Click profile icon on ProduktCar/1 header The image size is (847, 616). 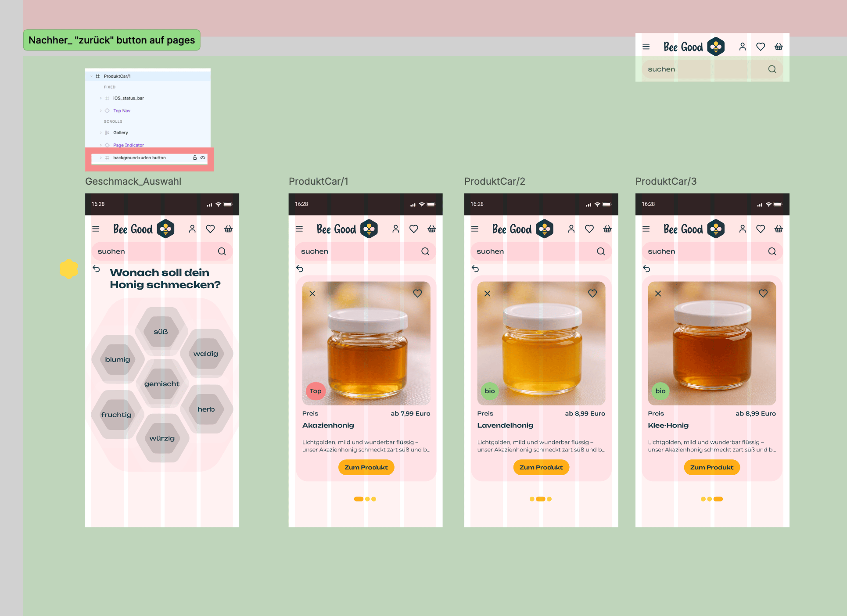(395, 229)
